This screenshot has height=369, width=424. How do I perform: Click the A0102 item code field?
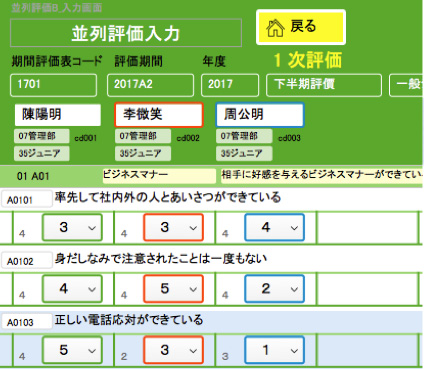pos(27,260)
